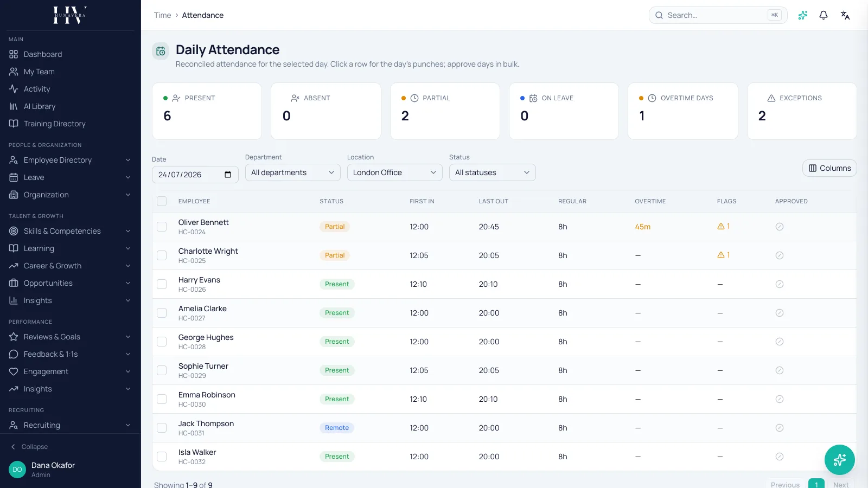
Task: Select Oliver Bennett's row checkbox
Action: coord(162,227)
